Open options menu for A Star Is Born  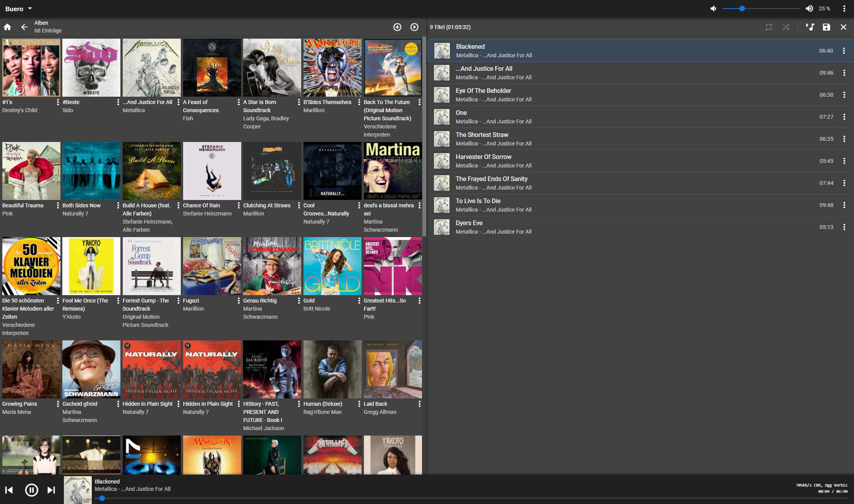[299, 102]
